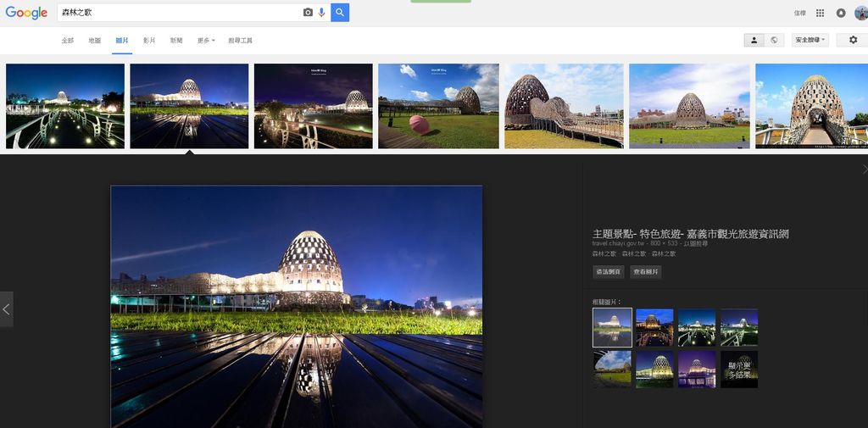Select related image, purple dusk water reflection

(x=697, y=370)
